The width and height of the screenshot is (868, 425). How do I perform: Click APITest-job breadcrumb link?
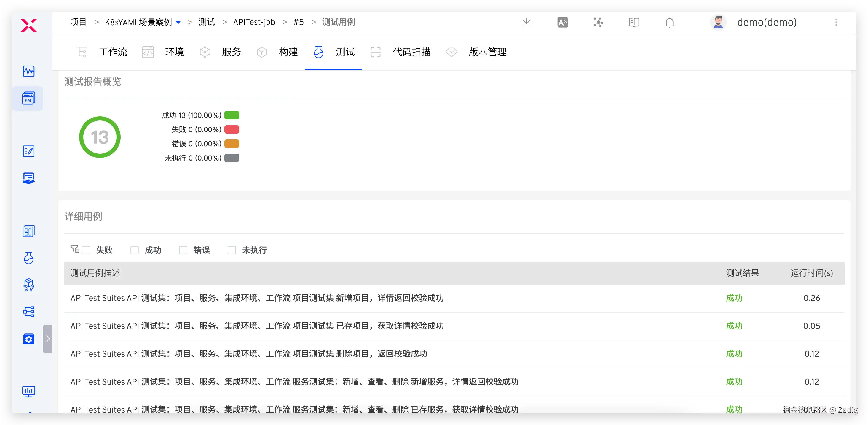(254, 22)
